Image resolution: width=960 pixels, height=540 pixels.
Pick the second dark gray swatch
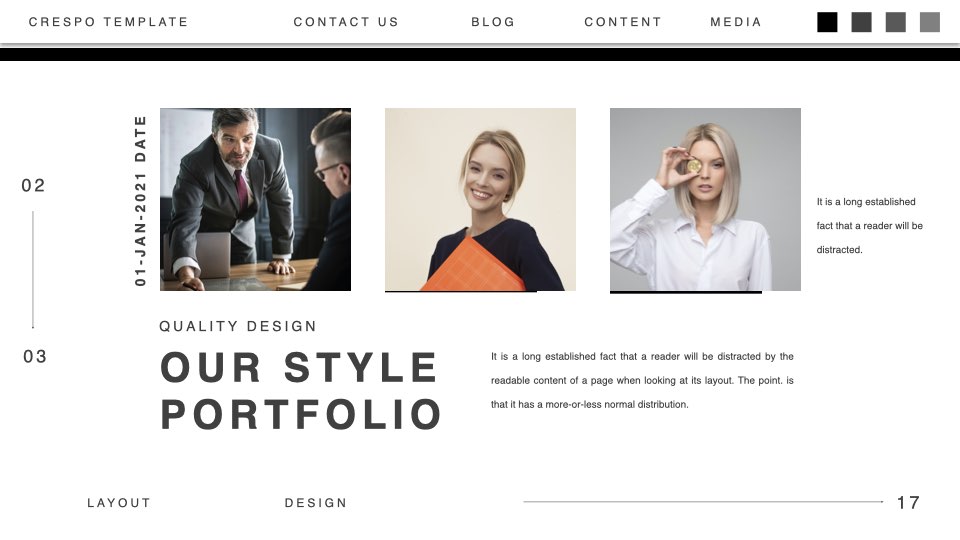(861, 22)
